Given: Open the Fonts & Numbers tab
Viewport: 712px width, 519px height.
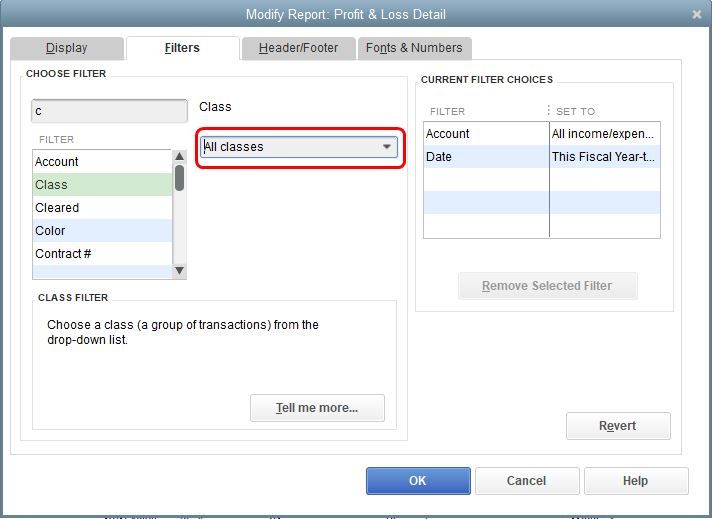Looking at the screenshot, I should (414, 48).
